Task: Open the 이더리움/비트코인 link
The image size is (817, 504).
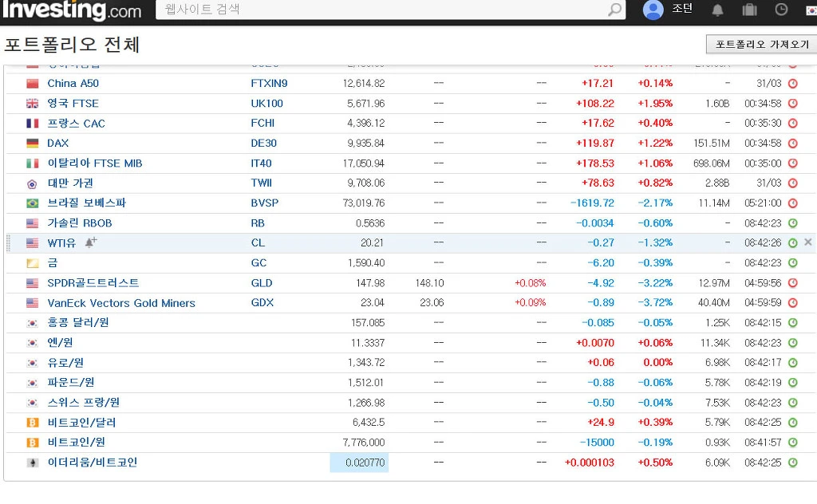Action: coord(93,463)
